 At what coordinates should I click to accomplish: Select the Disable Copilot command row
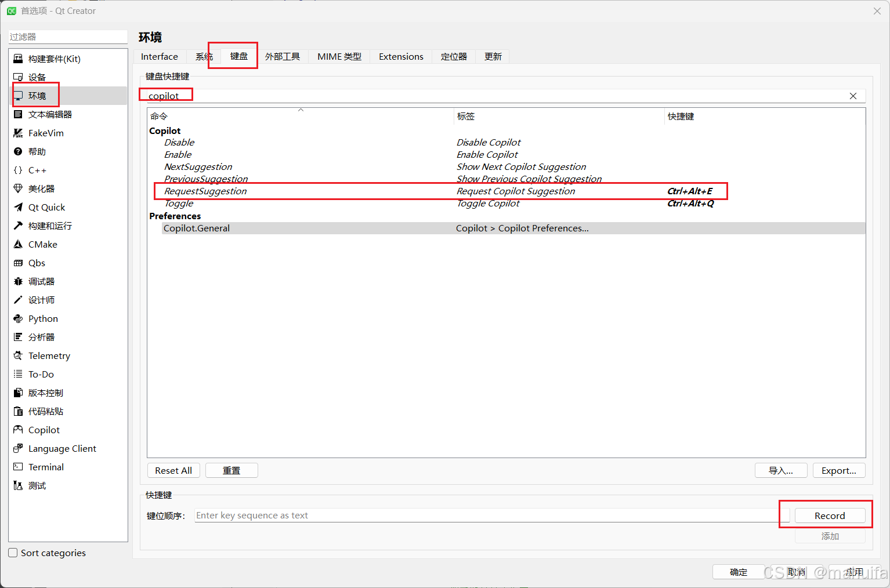506,142
